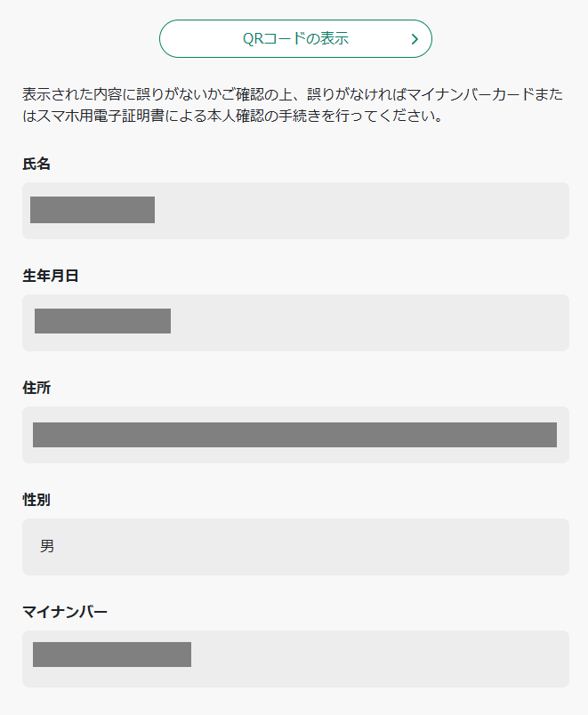588x715 pixels.
Task: Click the 氏名 label
Action: (36, 164)
